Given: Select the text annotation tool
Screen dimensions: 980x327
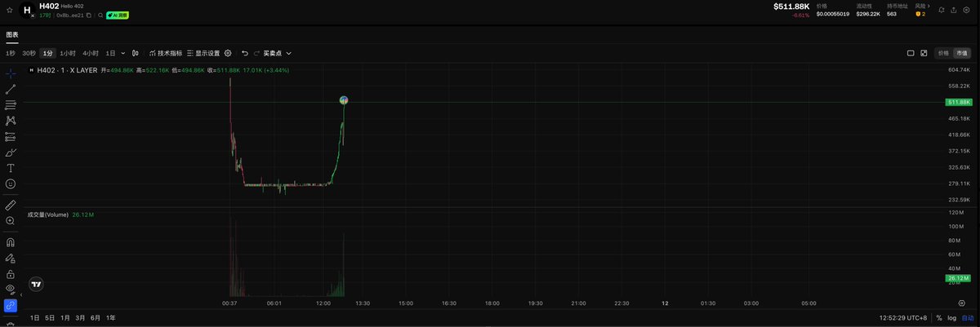Looking at the screenshot, I should point(11,168).
